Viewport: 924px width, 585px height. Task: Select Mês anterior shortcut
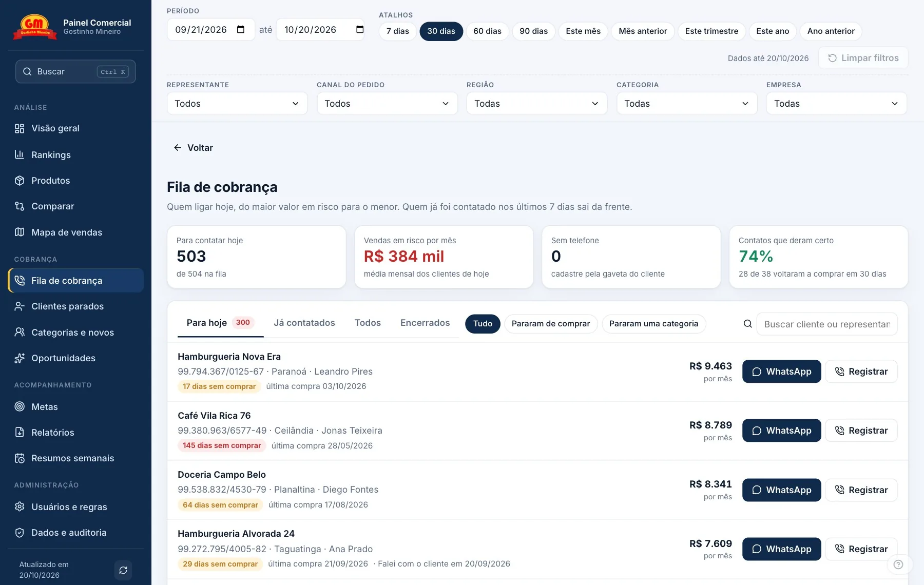pos(643,31)
